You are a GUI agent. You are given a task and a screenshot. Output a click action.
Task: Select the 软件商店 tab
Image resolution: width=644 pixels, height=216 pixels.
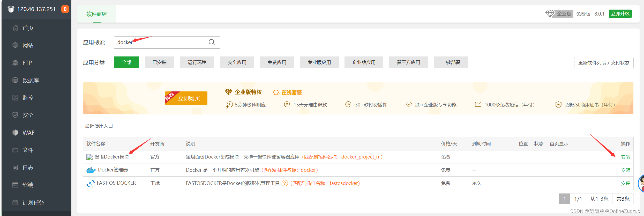pyautogui.click(x=97, y=14)
